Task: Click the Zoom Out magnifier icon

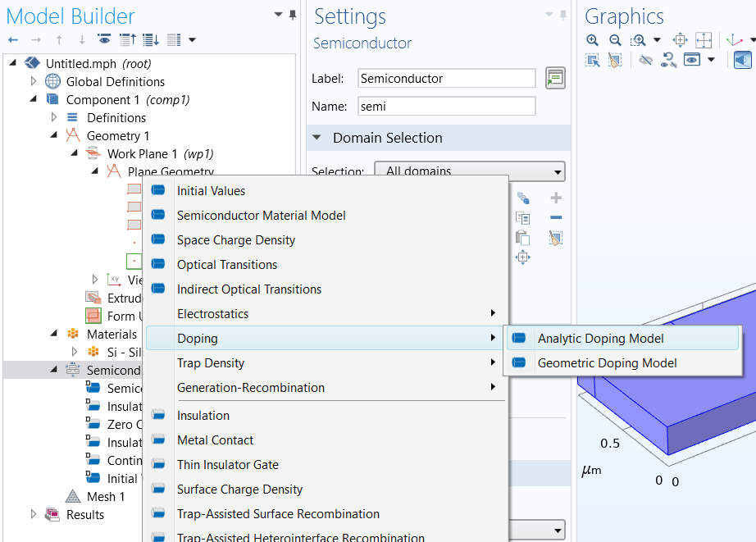Action: [615, 40]
